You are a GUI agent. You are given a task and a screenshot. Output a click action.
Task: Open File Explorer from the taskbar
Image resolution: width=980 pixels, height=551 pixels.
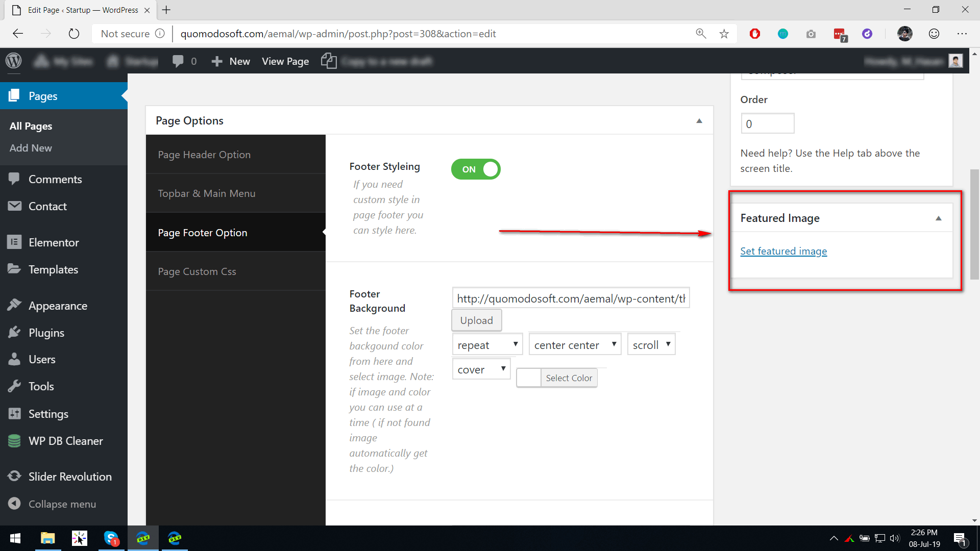[x=47, y=538]
